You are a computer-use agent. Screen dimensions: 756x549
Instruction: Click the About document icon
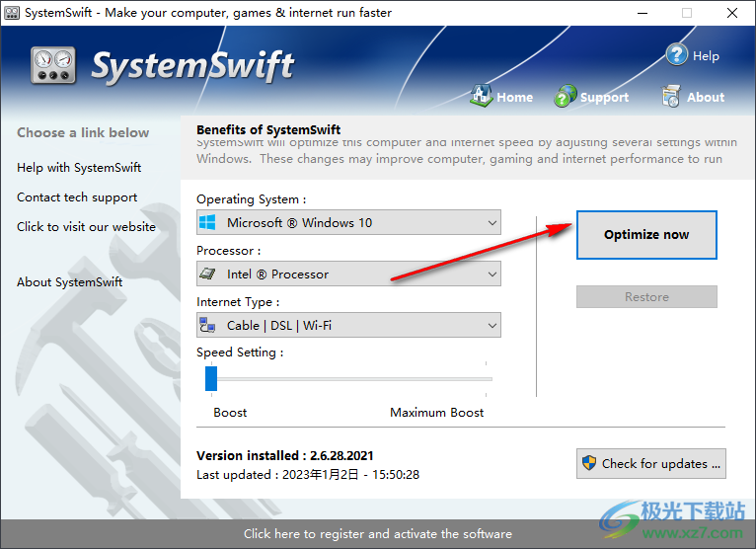[x=671, y=96]
